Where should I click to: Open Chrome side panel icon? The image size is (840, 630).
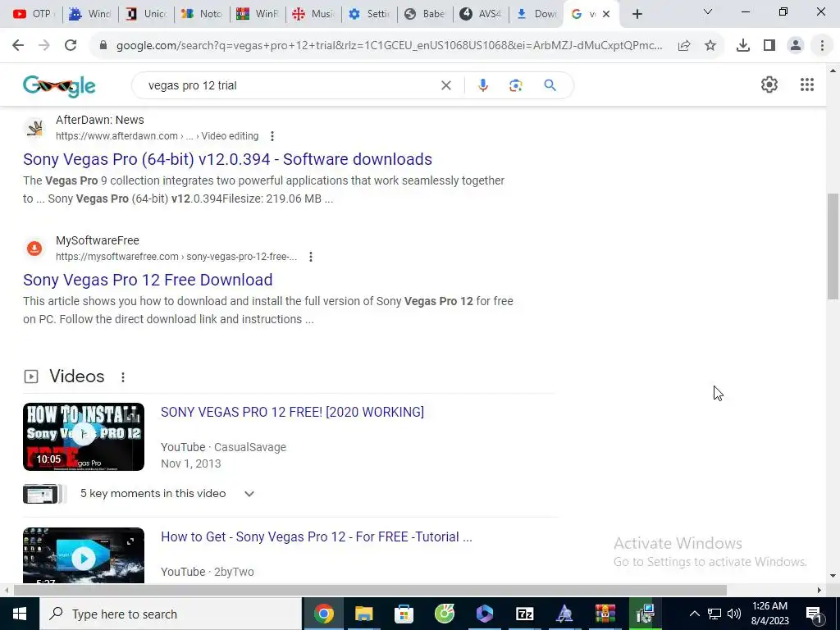tap(769, 46)
